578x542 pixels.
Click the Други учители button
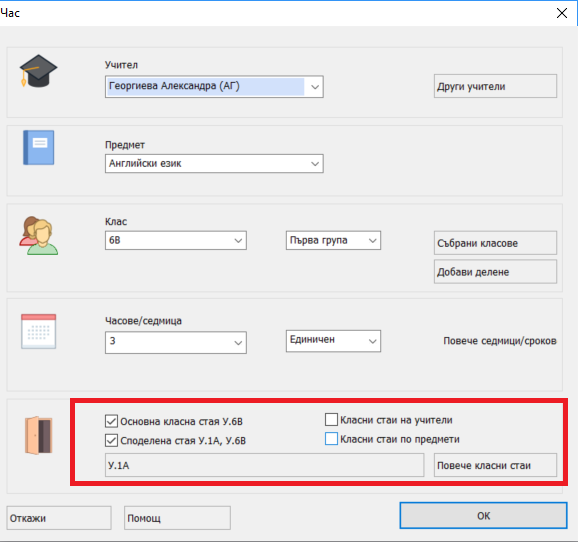coord(495,86)
